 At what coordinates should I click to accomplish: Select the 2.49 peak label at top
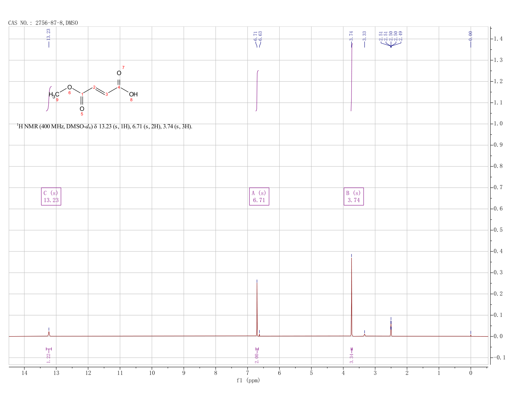401,36
